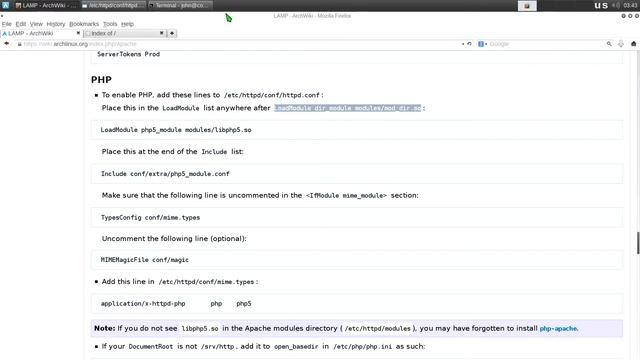Click 'Include conf/extra/php5_module.conf' code line
Screen dimensions: 640x360
pos(165,174)
